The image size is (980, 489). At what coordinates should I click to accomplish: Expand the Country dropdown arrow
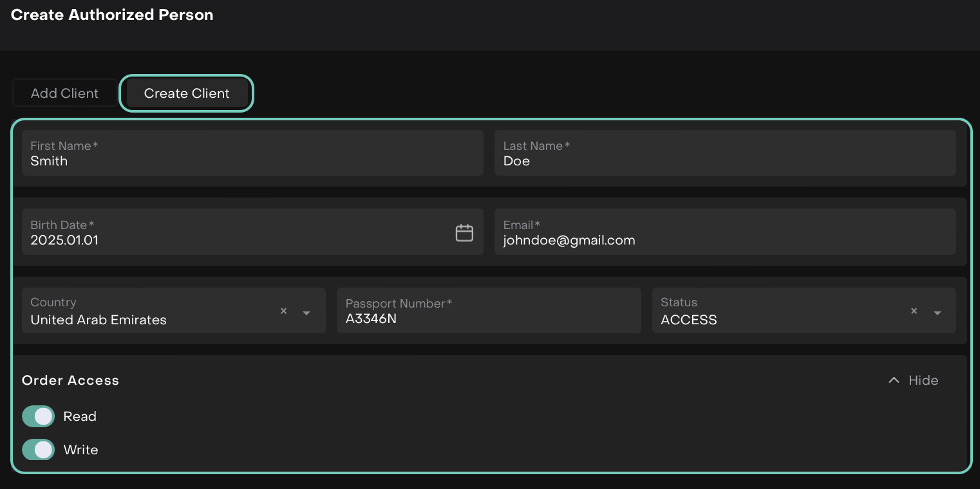coord(306,313)
